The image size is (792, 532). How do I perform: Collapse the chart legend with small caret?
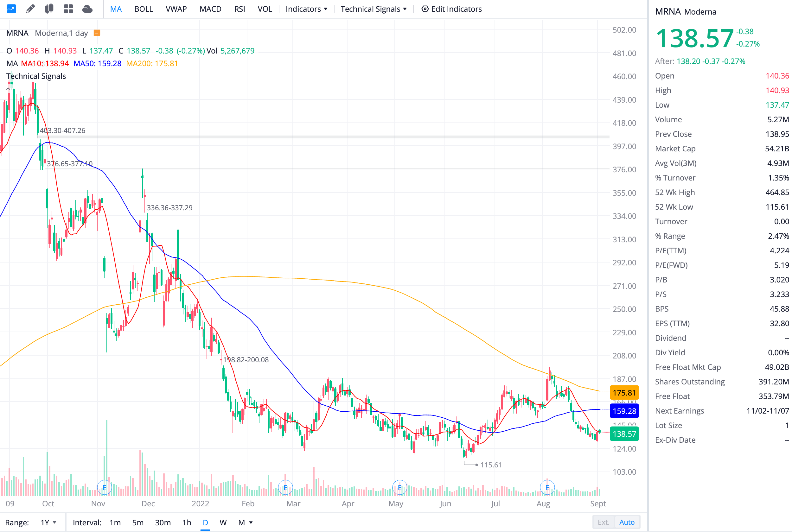8,89
